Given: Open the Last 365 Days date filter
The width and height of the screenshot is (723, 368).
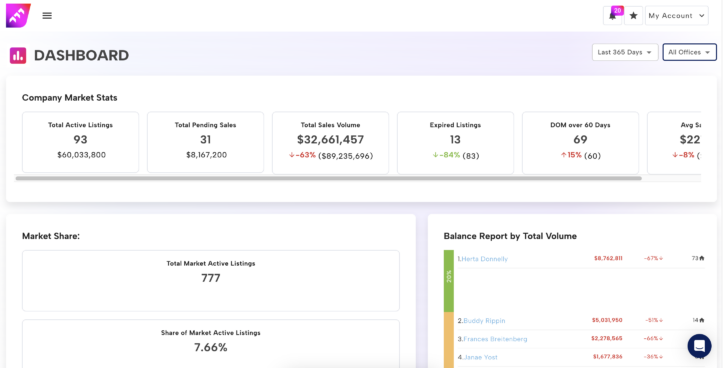Looking at the screenshot, I should [625, 52].
